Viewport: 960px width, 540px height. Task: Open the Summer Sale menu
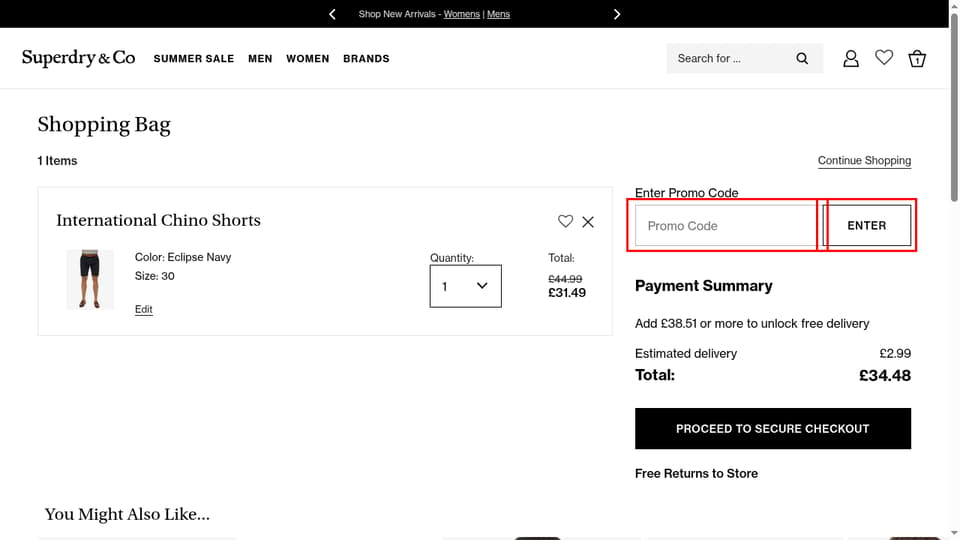click(193, 59)
